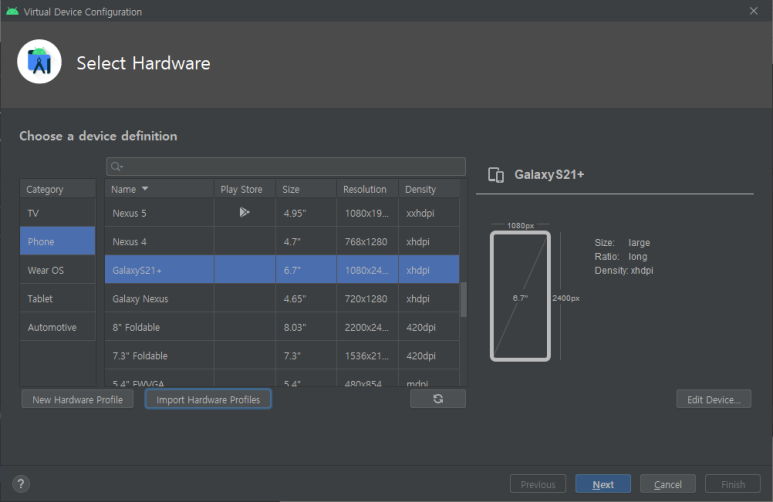Click Import Hardware Profiles button
The height and width of the screenshot is (502, 773).
click(x=208, y=399)
